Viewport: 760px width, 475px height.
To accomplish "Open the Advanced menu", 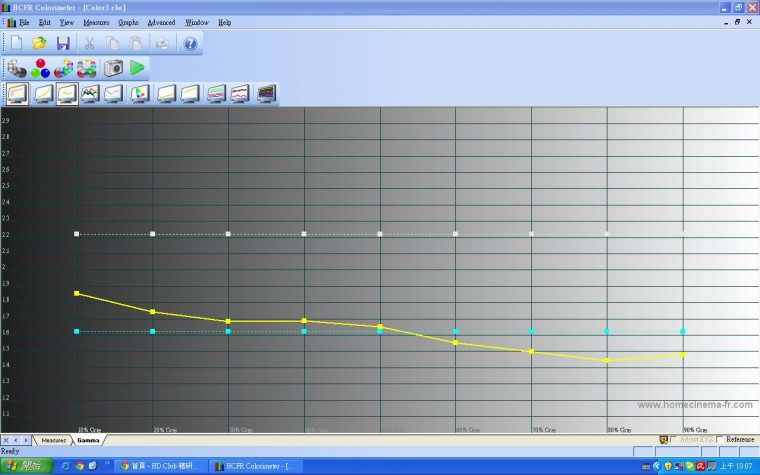I will 161,22.
